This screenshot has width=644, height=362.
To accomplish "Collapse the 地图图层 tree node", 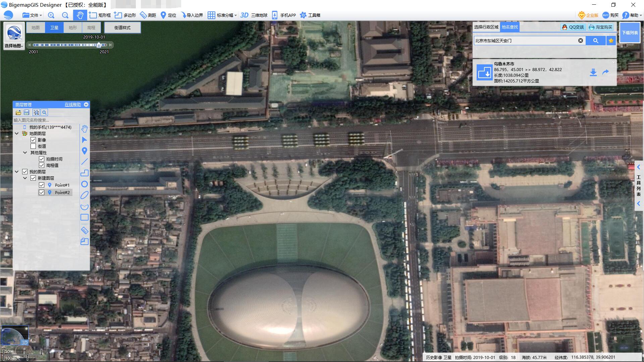I will 17,133.
